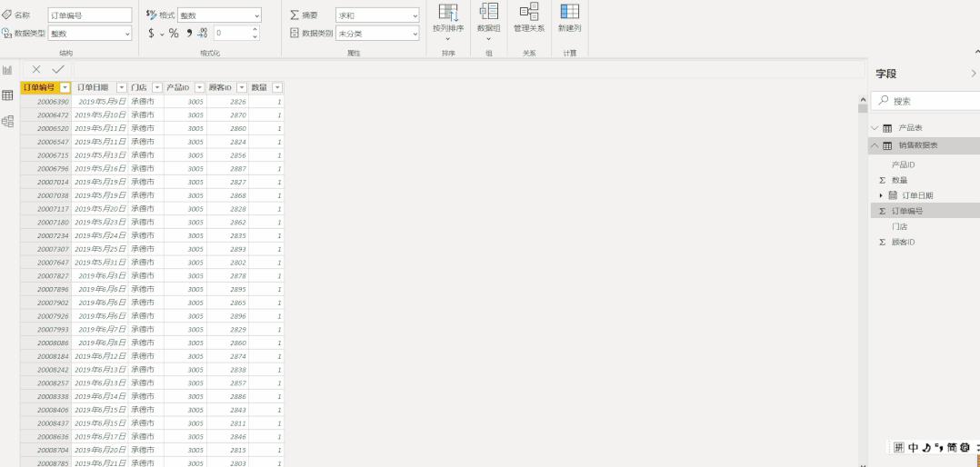Click the sigma icon next to 顾客ID field
This screenshot has width=980, height=467.
883,243
